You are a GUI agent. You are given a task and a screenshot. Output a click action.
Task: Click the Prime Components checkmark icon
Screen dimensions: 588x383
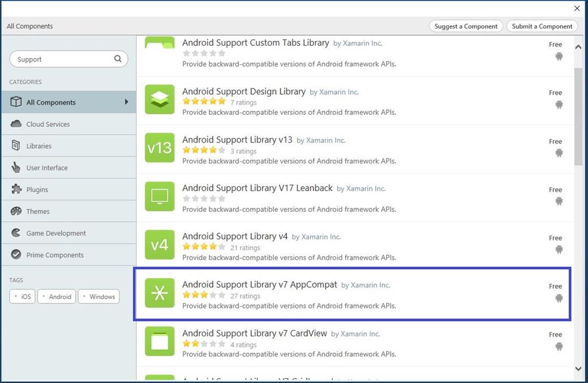click(x=16, y=254)
